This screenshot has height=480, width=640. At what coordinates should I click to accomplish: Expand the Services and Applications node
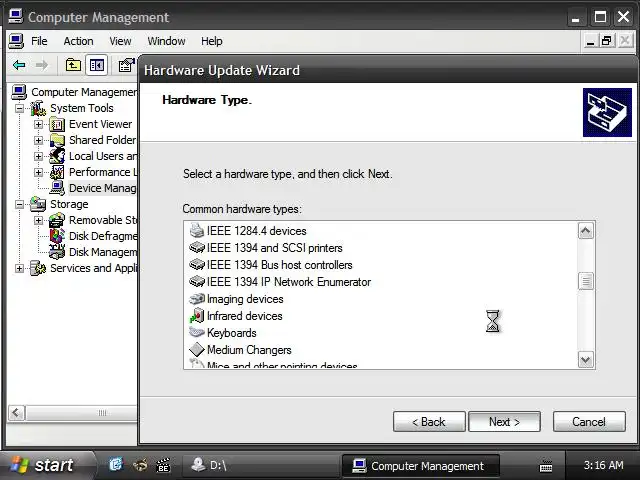19,269
